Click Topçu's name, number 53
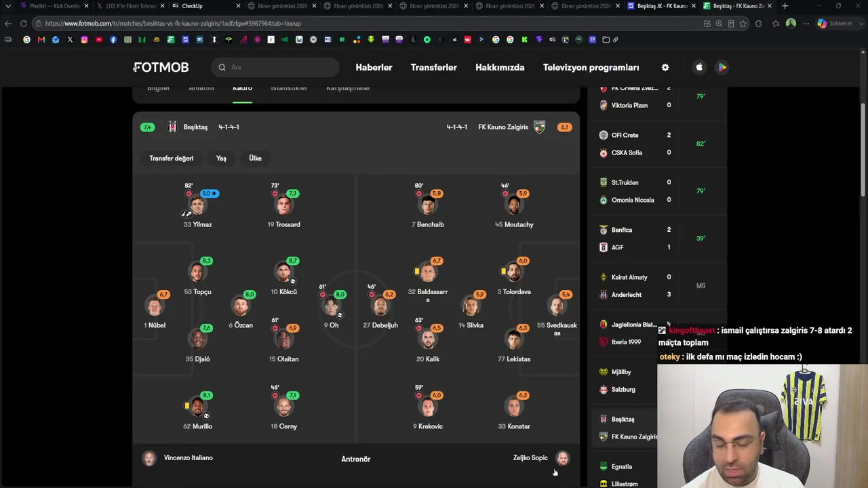 [x=197, y=292]
